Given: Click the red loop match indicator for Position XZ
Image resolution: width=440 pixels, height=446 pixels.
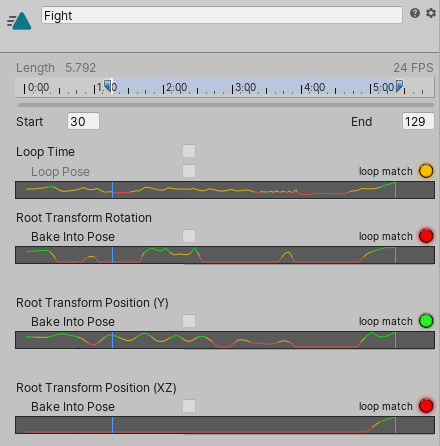Looking at the screenshot, I should [426, 406].
